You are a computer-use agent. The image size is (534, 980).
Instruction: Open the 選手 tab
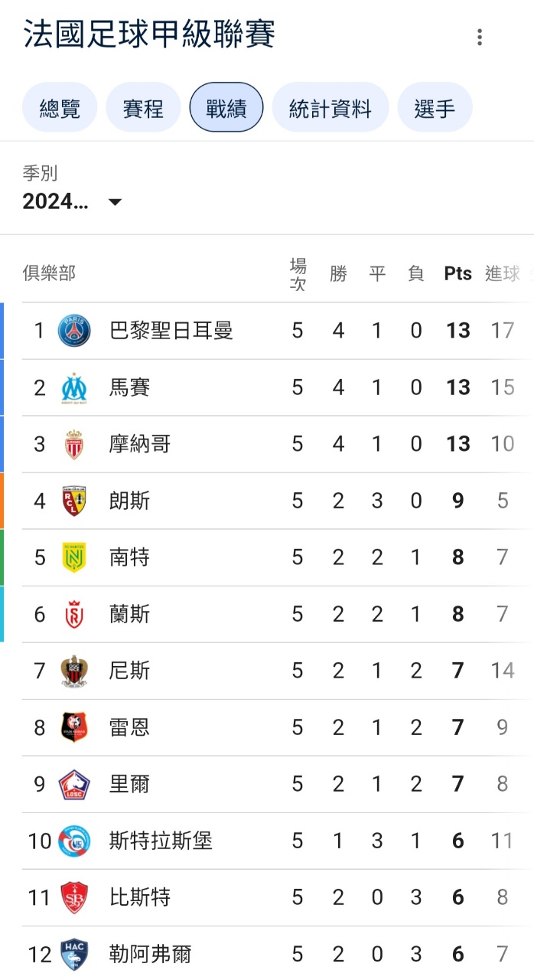435,108
